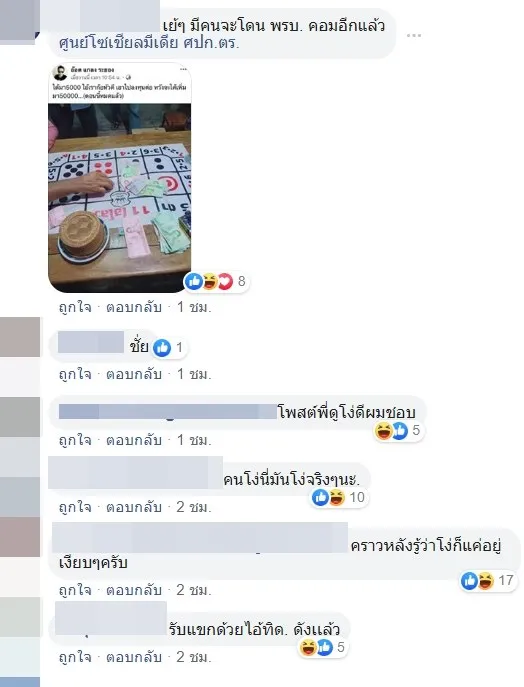524x687 pixels.
Task: Click the profile avatar in embedded post screenshot
Action: tap(60, 73)
